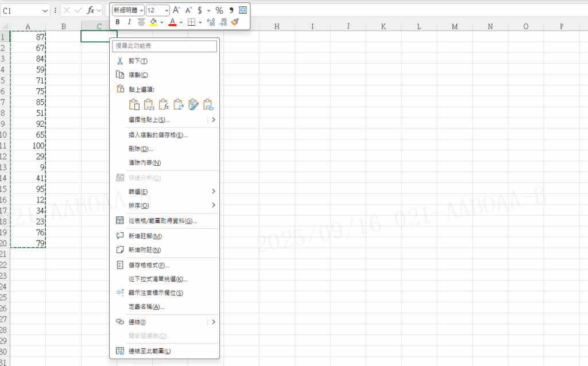The image size is (588, 366).
Task: Click the Merge and Center icon
Action: pos(243,10)
